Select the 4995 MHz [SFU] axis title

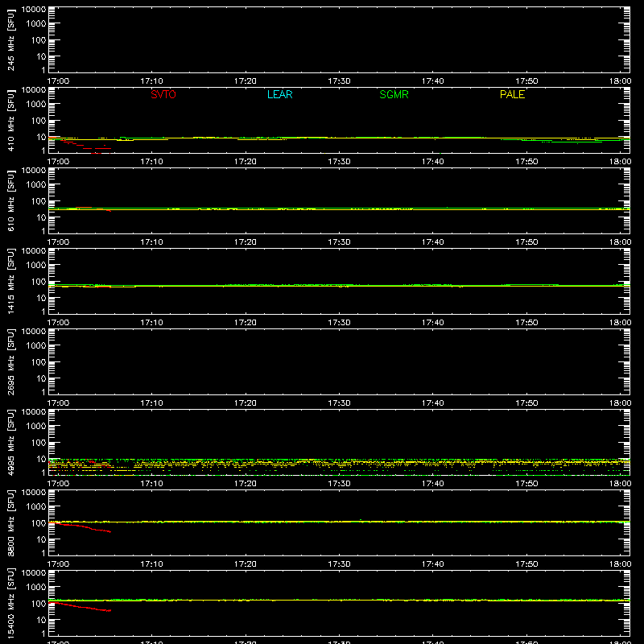point(10,442)
